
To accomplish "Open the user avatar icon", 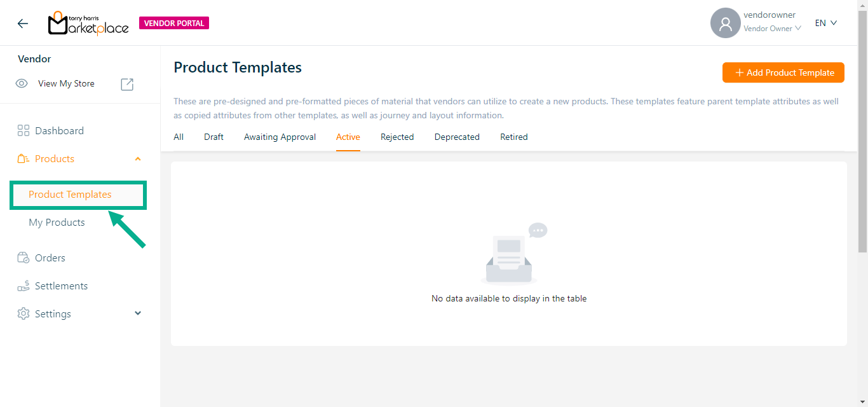I will (x=725, y=24).
